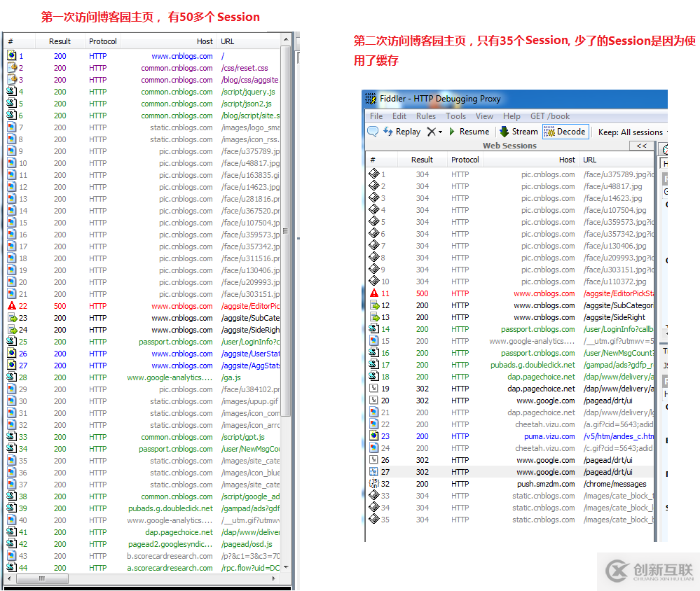
Task: Select 304 icon of /face/u110372.jpg session
Action: coord(373,281)
